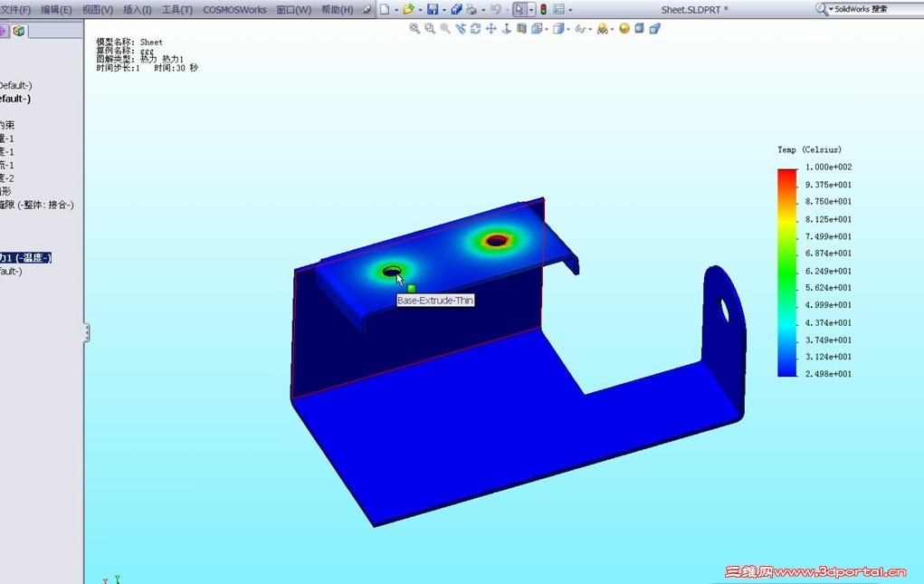Open the 插入(I) menu
The width and height of the screenshot is (924, 584).
coord(138,9)
